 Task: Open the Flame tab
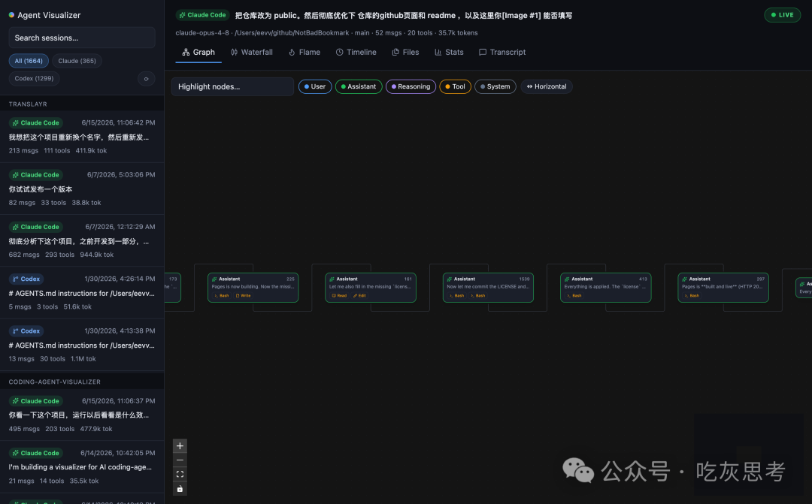tap(304, 53)
